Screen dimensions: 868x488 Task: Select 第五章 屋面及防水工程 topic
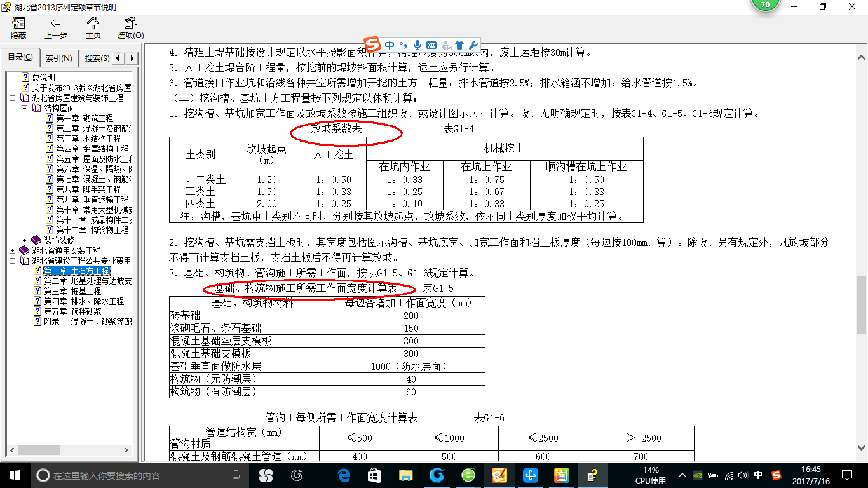93,159
